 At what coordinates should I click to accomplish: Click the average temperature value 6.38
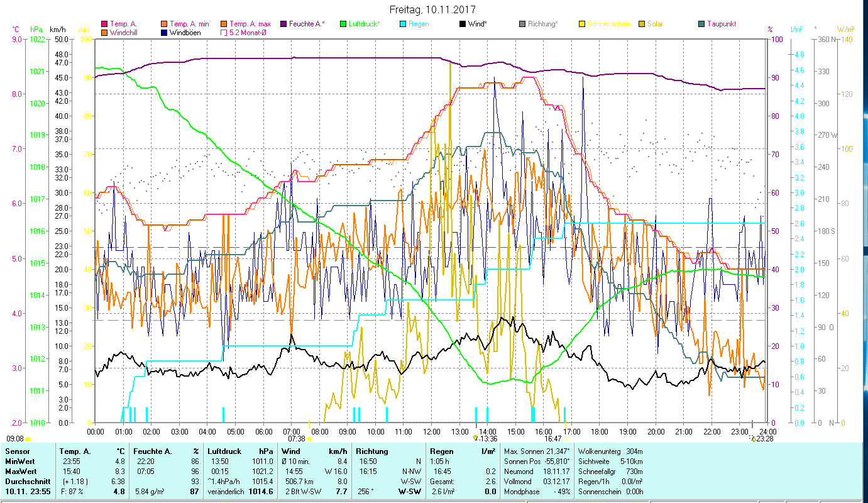[119, 482]
